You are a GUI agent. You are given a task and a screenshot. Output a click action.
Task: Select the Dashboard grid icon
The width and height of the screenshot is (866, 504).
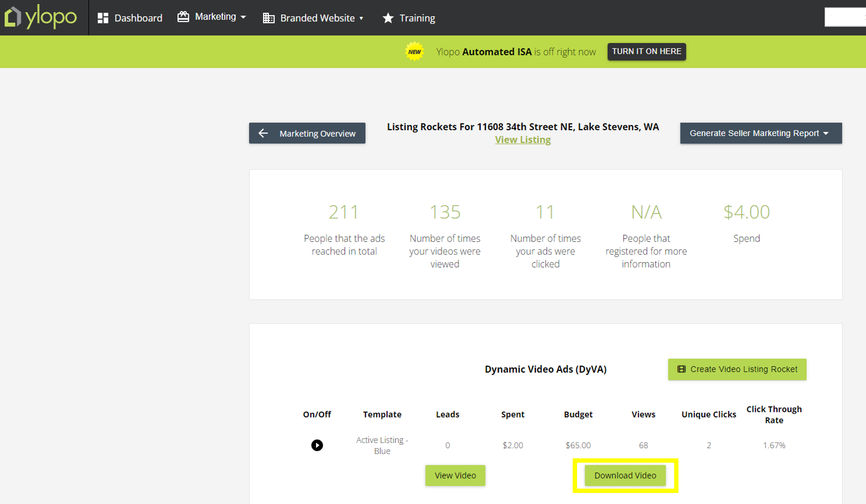point(102,17)
